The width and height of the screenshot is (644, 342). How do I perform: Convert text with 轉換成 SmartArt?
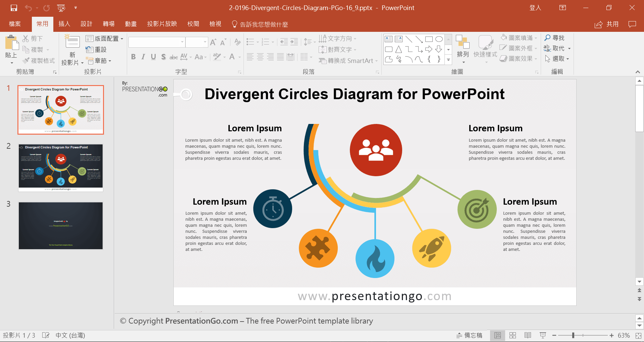pos(348,61)
